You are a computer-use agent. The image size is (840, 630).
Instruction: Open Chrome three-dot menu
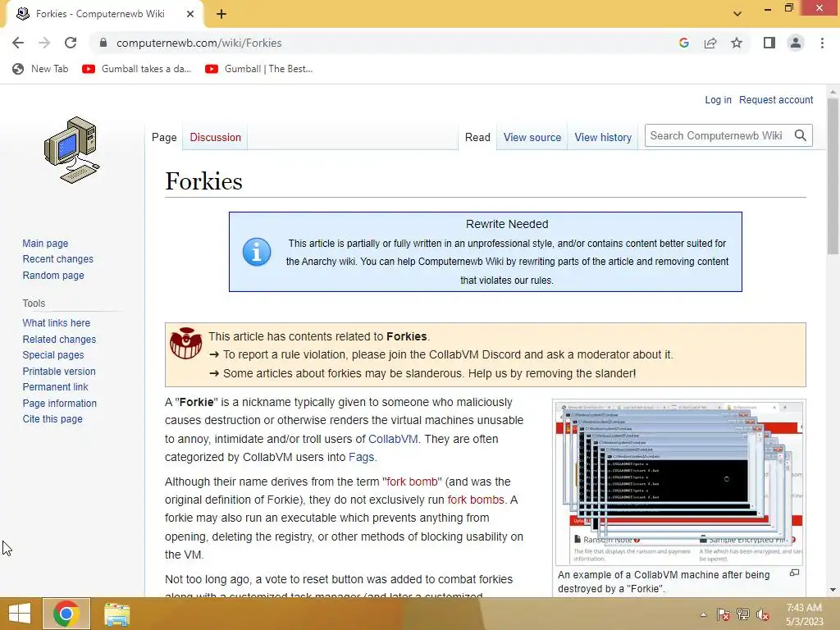(822, 43)
